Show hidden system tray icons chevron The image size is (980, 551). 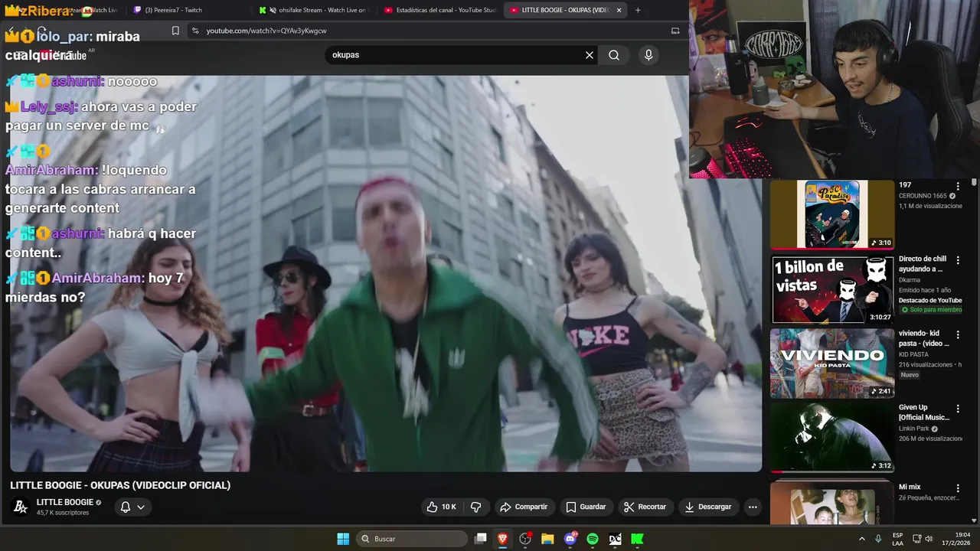862,539
